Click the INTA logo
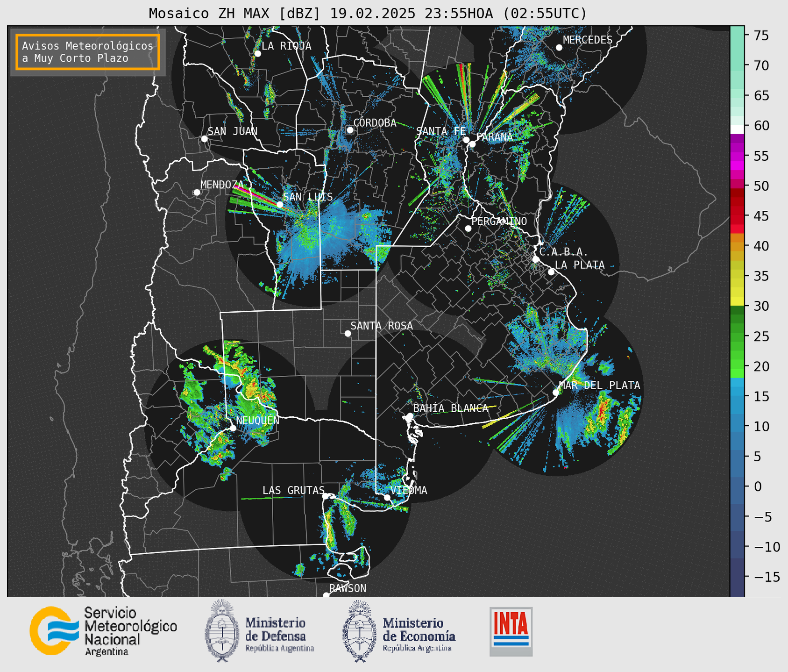Image resolution: width=788 pixels, height=672 pixels. pyautogui.click(x=511, y=631)
